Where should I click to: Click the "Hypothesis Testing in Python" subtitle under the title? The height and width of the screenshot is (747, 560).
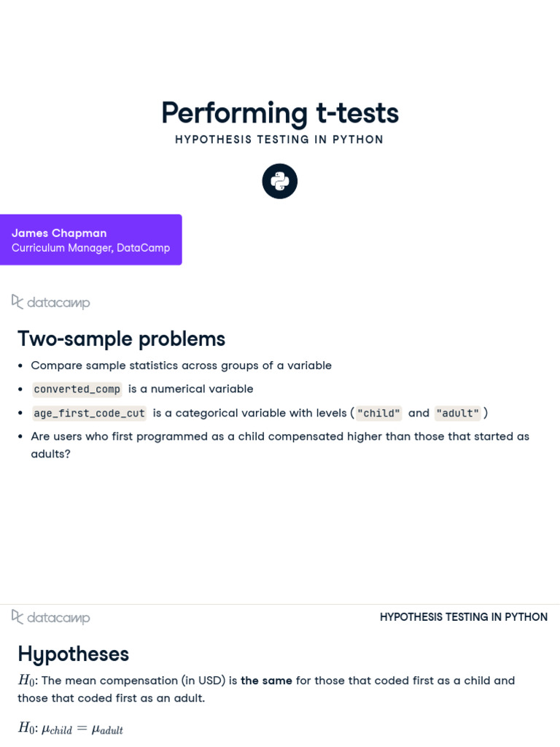[x=279, y=139]
